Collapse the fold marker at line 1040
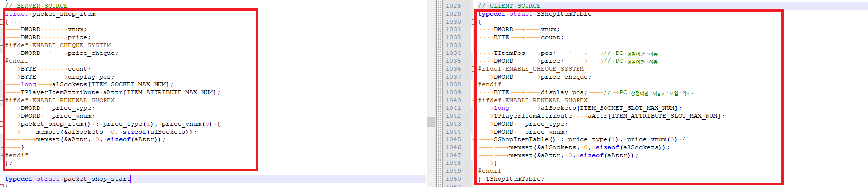868x187 pixels. tap(473, 100)
